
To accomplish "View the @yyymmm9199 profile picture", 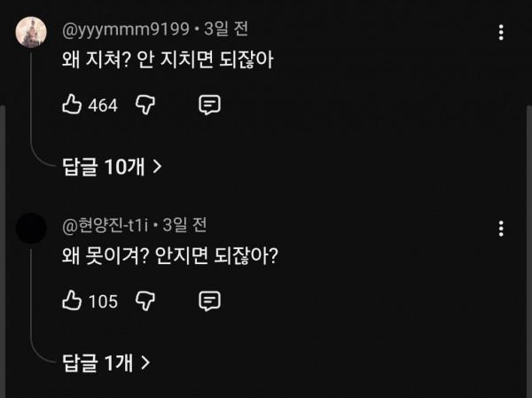I will 31,33.
